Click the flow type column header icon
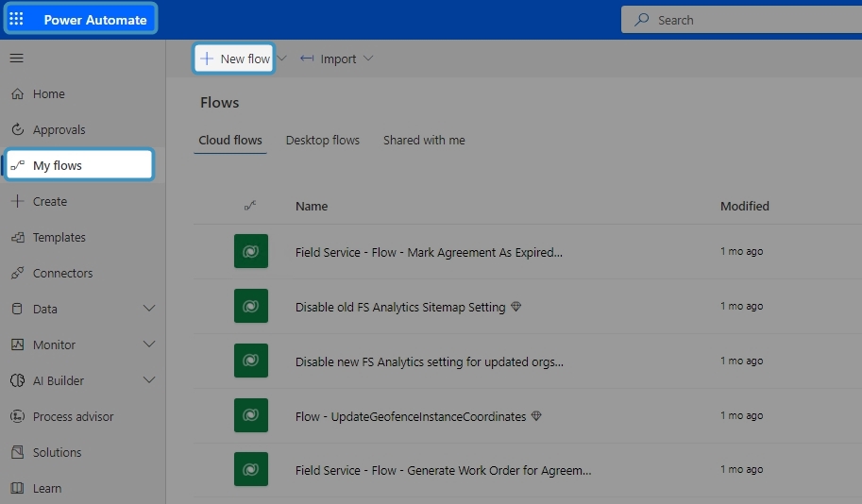This screenshot has height=504, width=862. [x=250, y=206]
